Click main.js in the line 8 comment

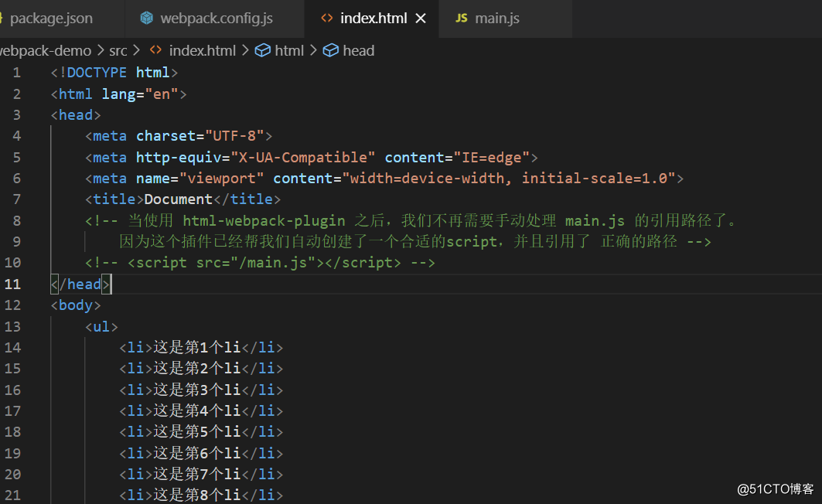coord(595,220)
